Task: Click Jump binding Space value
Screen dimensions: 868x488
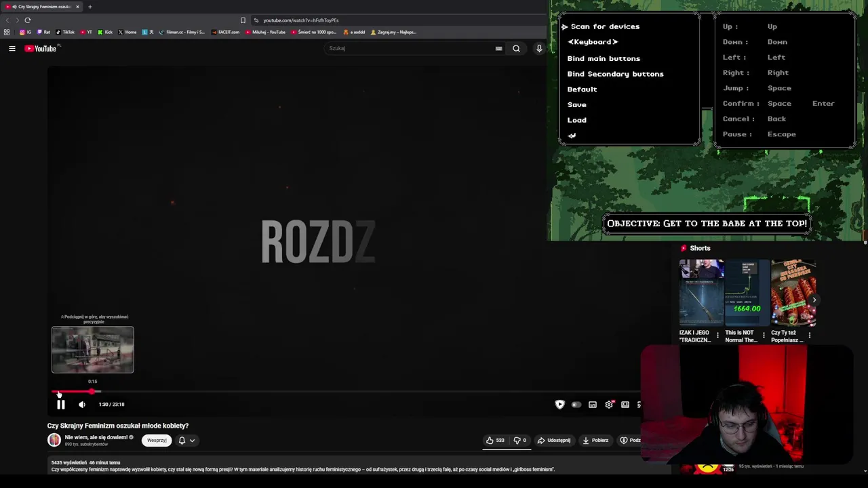Action: pyautogui.click(x=779, y=88)
